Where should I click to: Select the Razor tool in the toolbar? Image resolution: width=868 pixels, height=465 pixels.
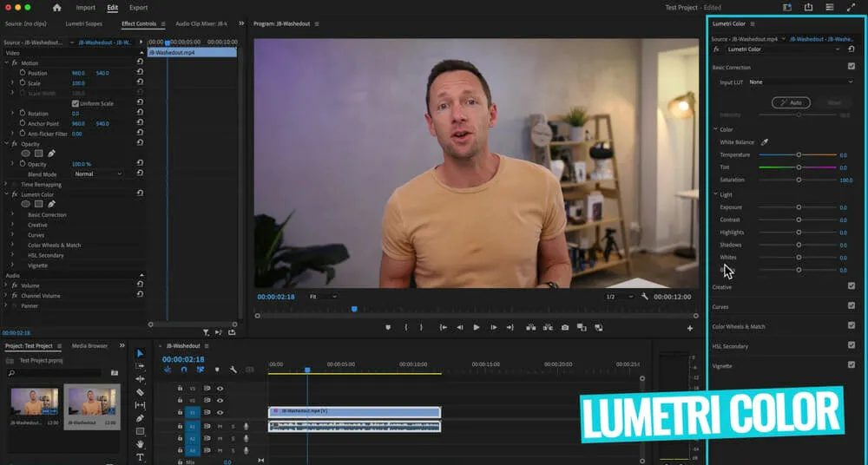[141, 392]
